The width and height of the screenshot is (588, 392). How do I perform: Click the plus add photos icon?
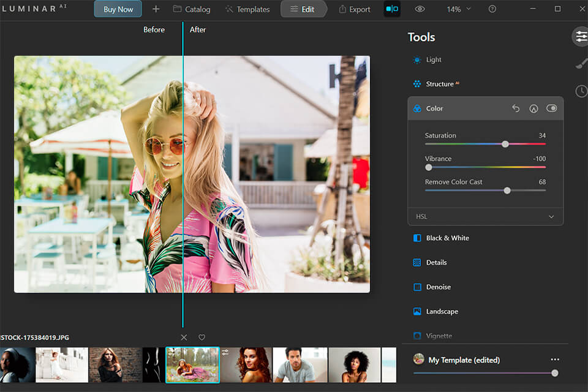click(156, 9)
